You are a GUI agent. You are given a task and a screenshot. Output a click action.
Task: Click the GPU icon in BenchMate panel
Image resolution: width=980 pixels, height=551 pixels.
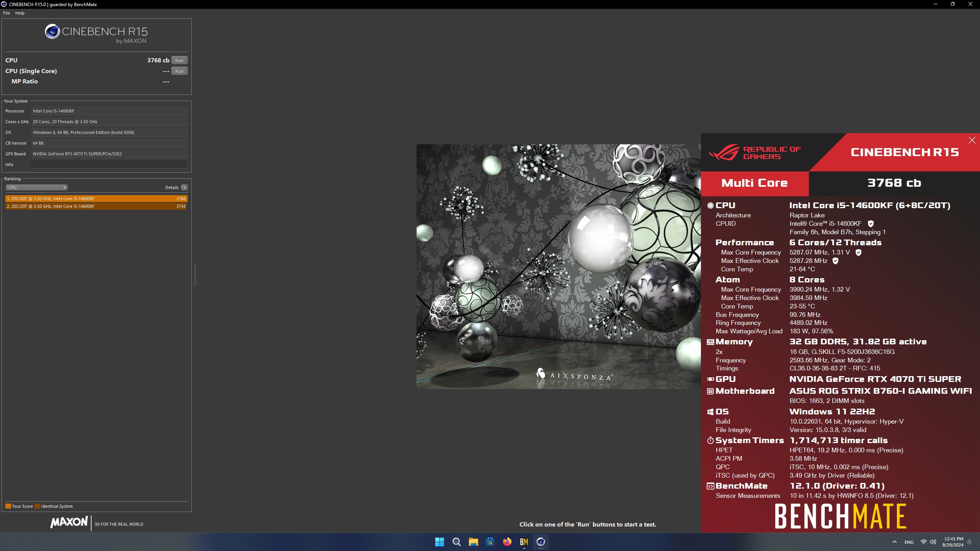point(710,379)
